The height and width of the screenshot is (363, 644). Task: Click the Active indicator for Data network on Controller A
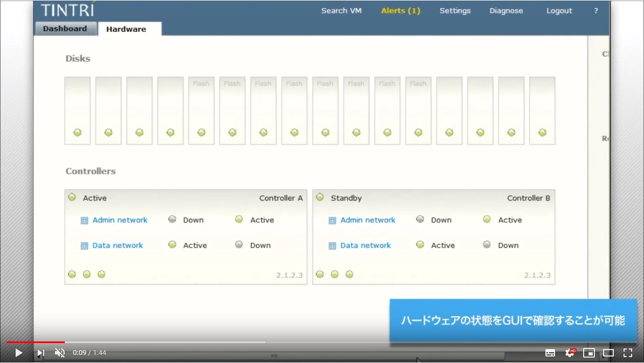tap(172, 245)
